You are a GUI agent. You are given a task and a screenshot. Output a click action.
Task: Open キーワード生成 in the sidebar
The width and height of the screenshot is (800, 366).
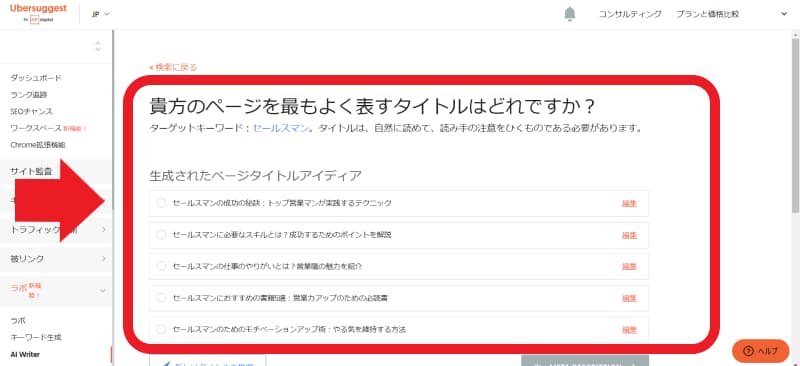[36, 337]
